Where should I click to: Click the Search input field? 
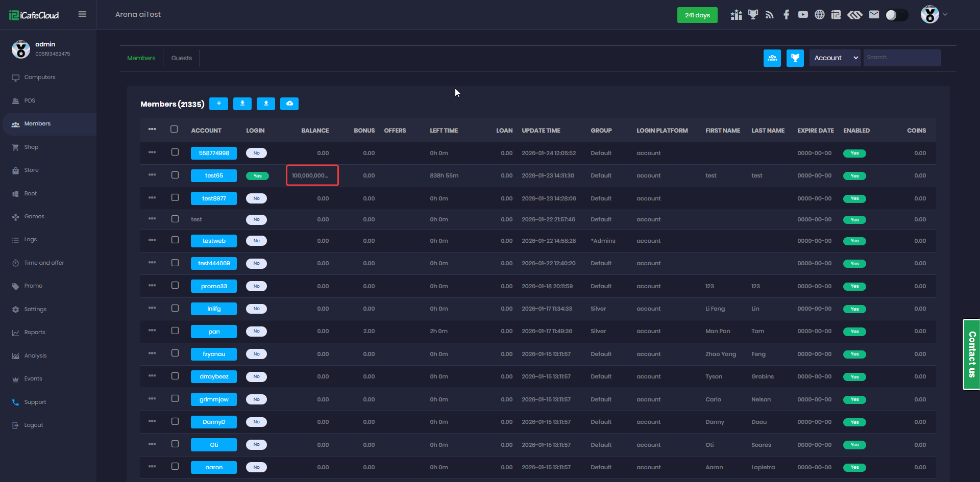(x=901, y=58)
